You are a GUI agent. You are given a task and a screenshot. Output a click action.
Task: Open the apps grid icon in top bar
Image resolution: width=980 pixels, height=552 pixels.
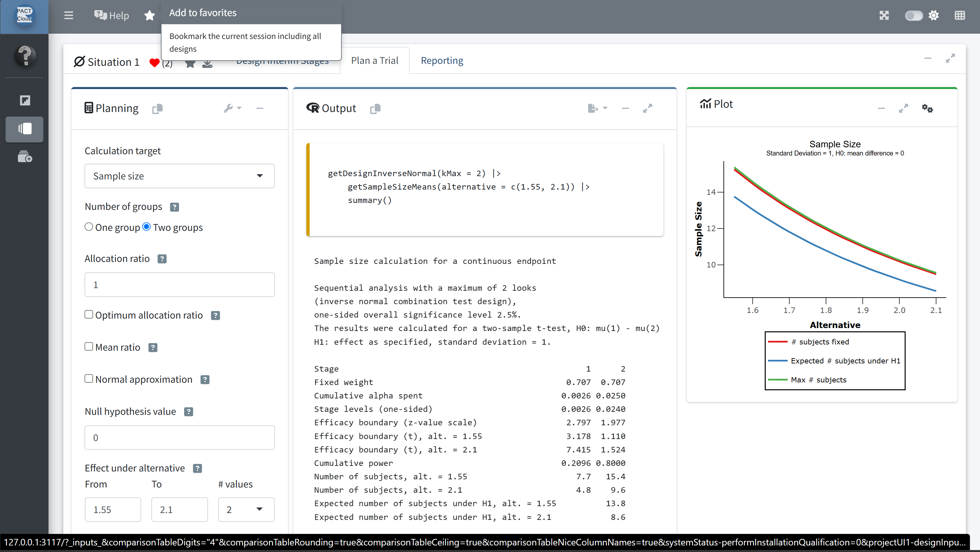pyautogui.click(x=959, y=15)
